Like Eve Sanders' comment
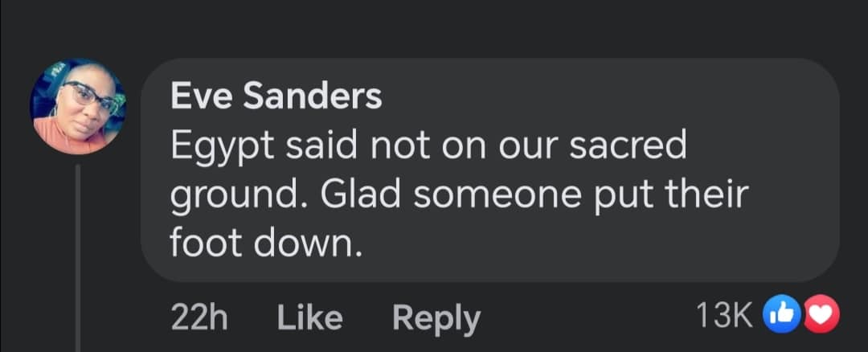868x352 pixels. coord(309,318)
